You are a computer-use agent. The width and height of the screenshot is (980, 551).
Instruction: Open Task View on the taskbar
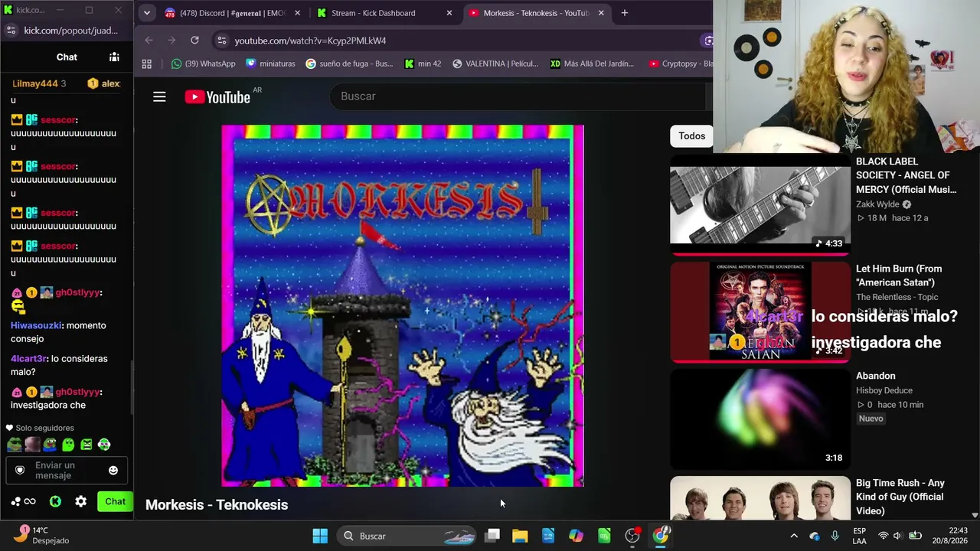(492, 536)
